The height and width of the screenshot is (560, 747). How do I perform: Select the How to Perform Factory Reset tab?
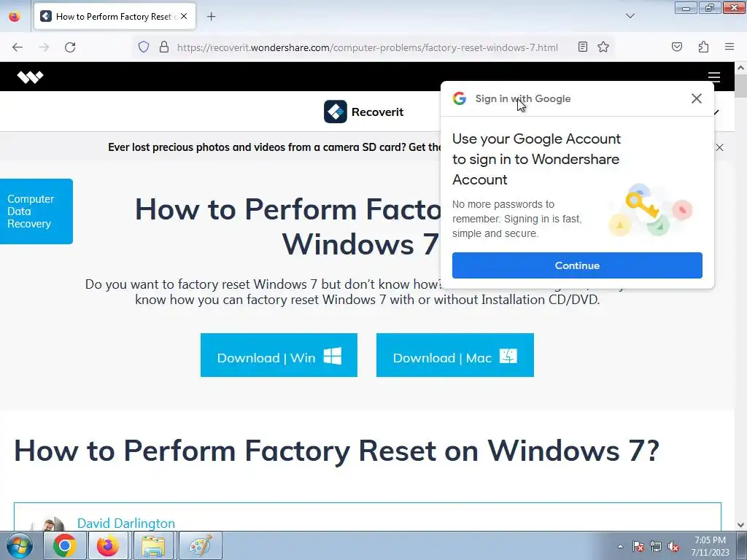pyautogui.click(x=115, y=17)
